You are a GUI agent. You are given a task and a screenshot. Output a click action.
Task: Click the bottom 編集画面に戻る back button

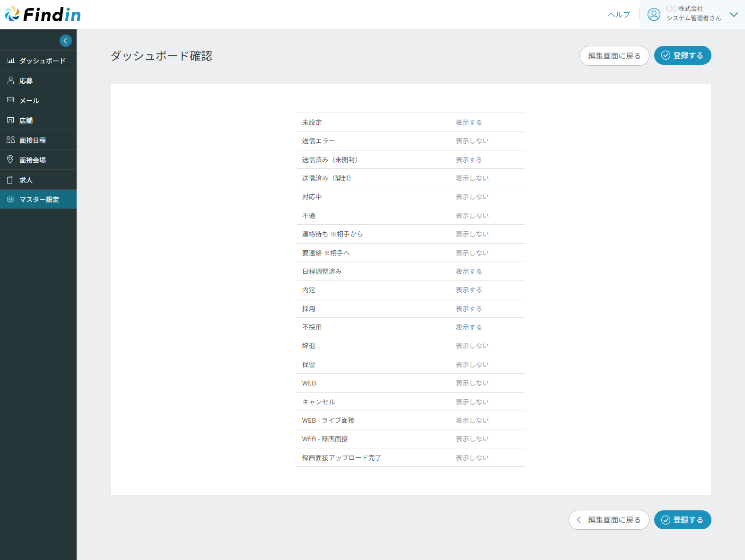point(609,520)
